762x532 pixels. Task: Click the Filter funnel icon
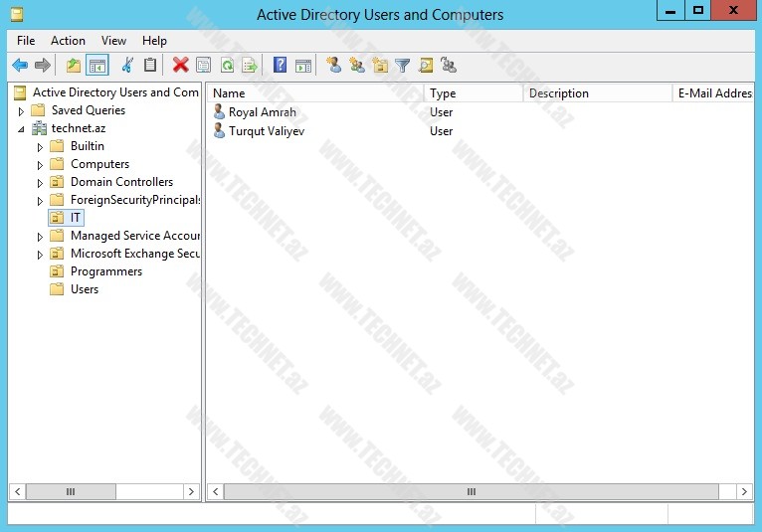tap(402, 66)
